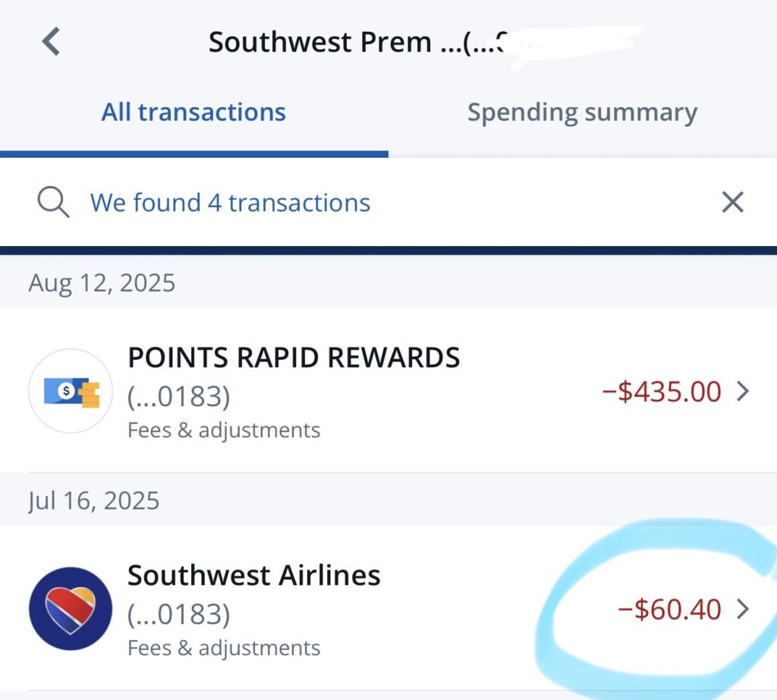Click the -$435.00 amount
Viewport: 777px width, 700px height.
(661, 392)
